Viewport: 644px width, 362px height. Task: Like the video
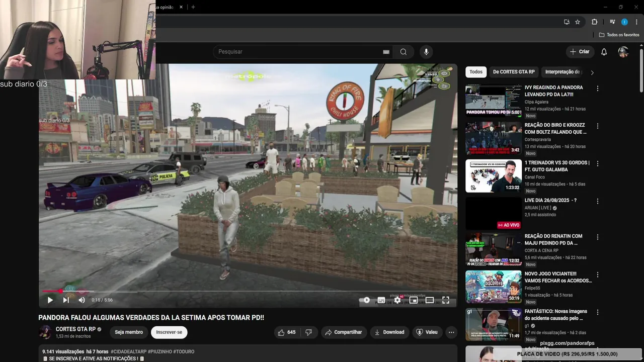(287, 332)
